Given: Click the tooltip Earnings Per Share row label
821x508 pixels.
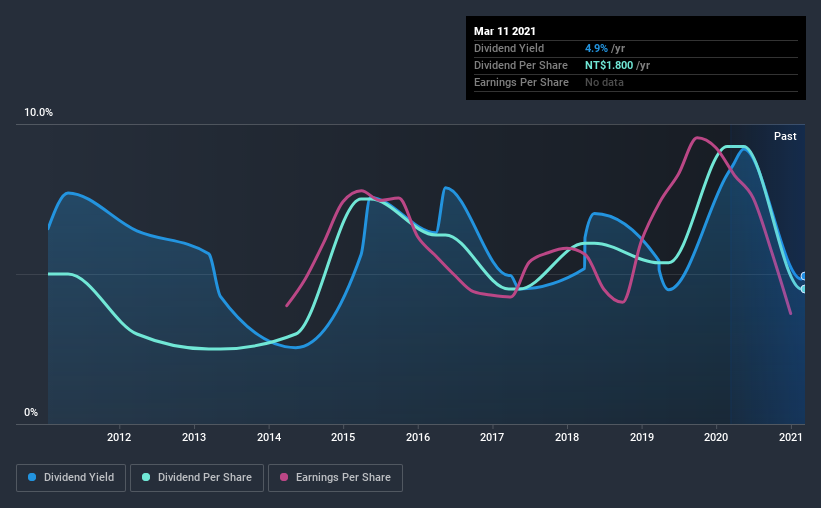Looking at the screenshot, I should [x=521, y=82].
